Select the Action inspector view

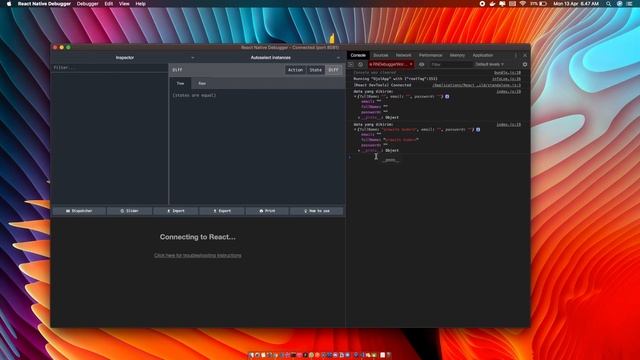pos(295,70)
